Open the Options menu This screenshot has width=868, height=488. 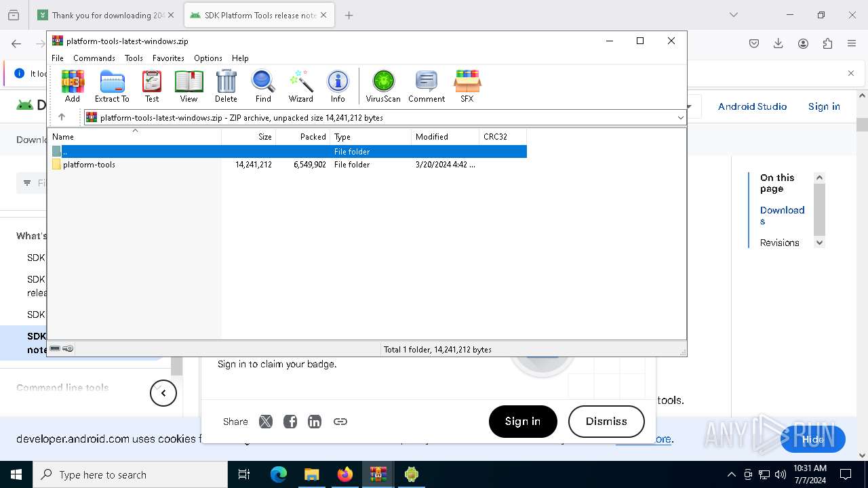pos(208,58)
